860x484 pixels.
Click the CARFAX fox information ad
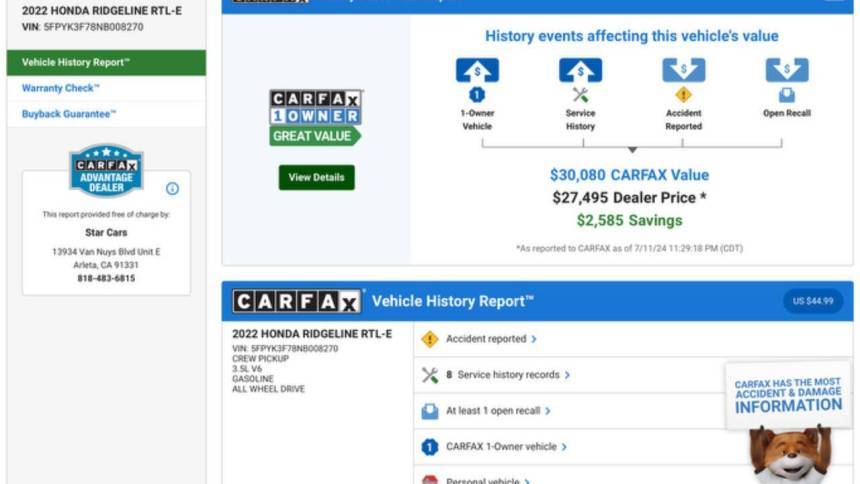pyautogui.click(x=789, y=421)
